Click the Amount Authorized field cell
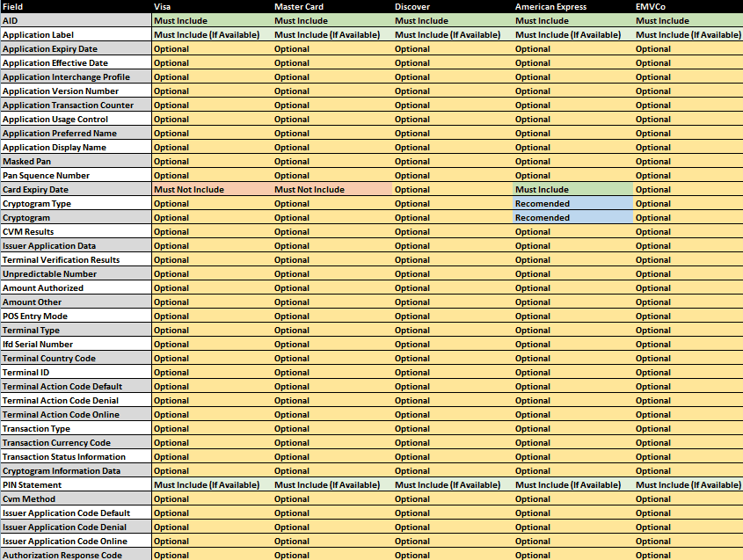 pyautogui.click(x=76, y=287)
